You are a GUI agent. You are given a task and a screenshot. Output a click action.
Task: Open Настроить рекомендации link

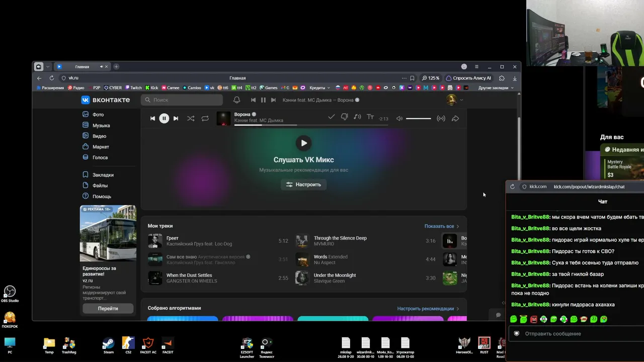pyautogui.click(x=428, y=309)
